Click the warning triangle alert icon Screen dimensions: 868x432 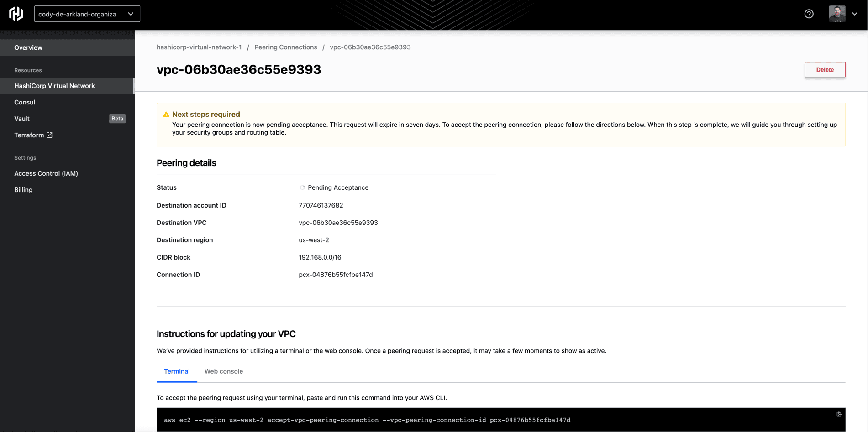point(166,115)
